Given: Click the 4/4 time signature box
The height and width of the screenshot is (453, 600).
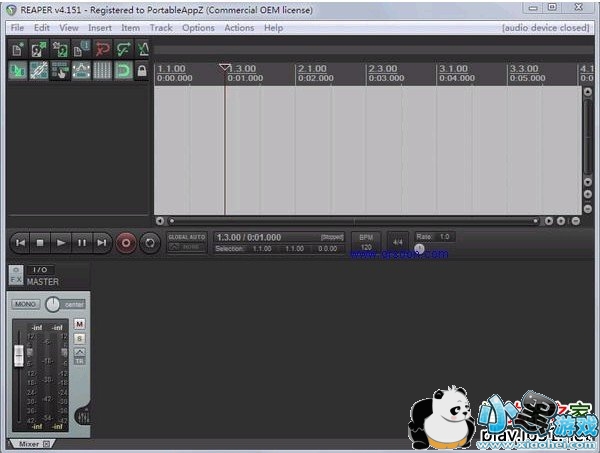Looking at the screenshot, I should tap(398, 242).
